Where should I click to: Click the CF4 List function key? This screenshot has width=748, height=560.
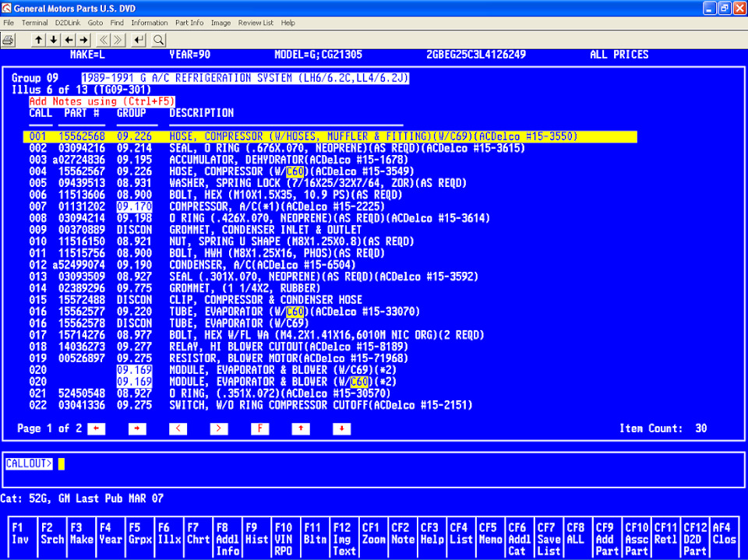coord(461,537)
